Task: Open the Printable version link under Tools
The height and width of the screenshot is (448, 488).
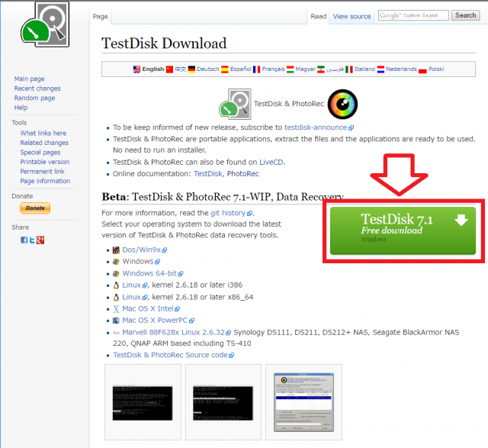Action: click(x=44, y=162)
